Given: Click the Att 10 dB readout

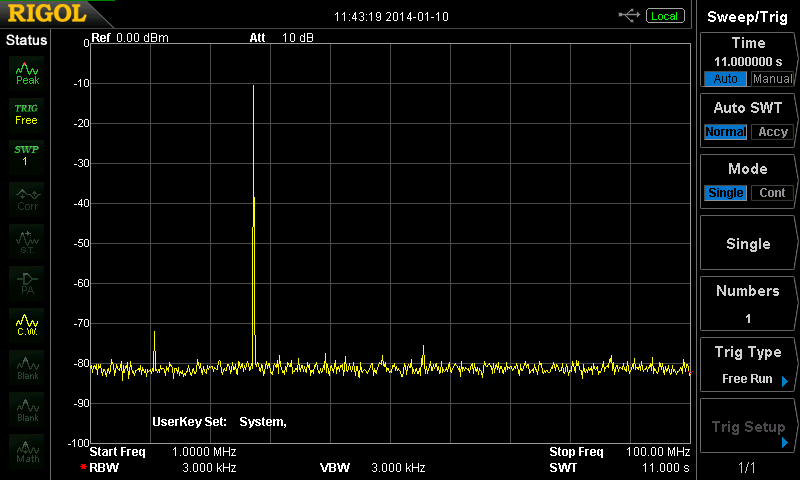Looking at the screenshot, I should 282,38.
